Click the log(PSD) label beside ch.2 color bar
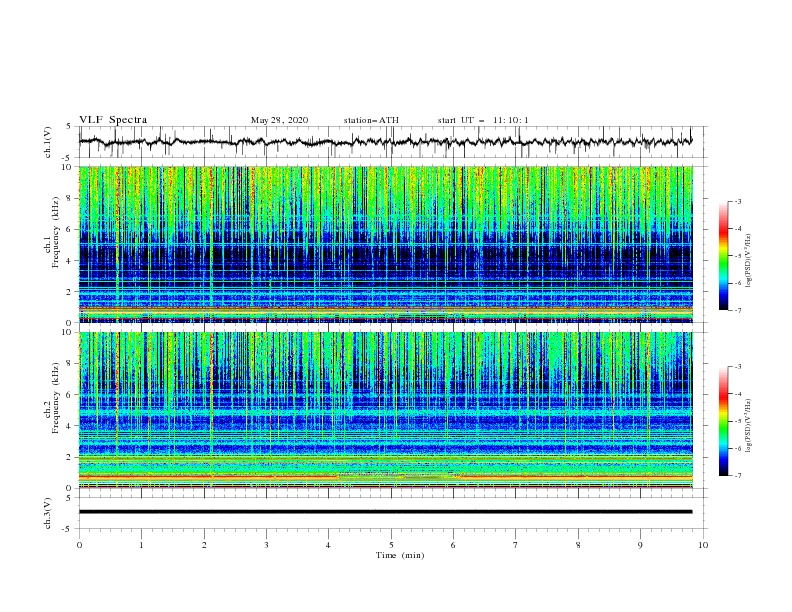792x612 pixels. coord(749,426)
